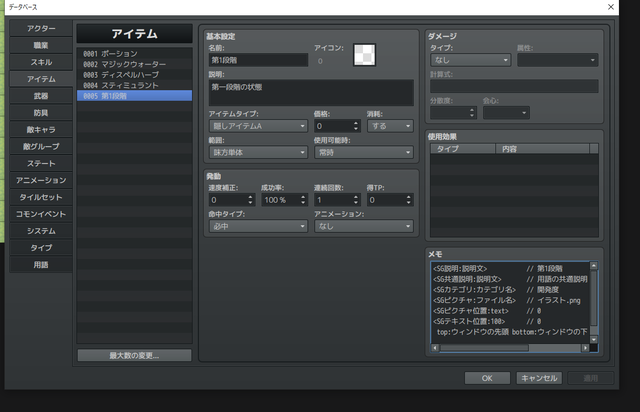
Task: Click the 速度補正 value field
Action: pos(228,200)
